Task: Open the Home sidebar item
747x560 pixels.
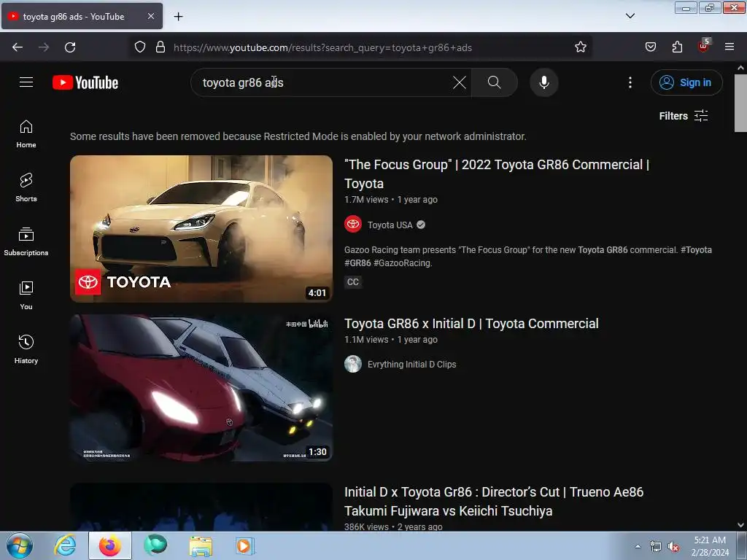Action: click(x=26, y=134)
